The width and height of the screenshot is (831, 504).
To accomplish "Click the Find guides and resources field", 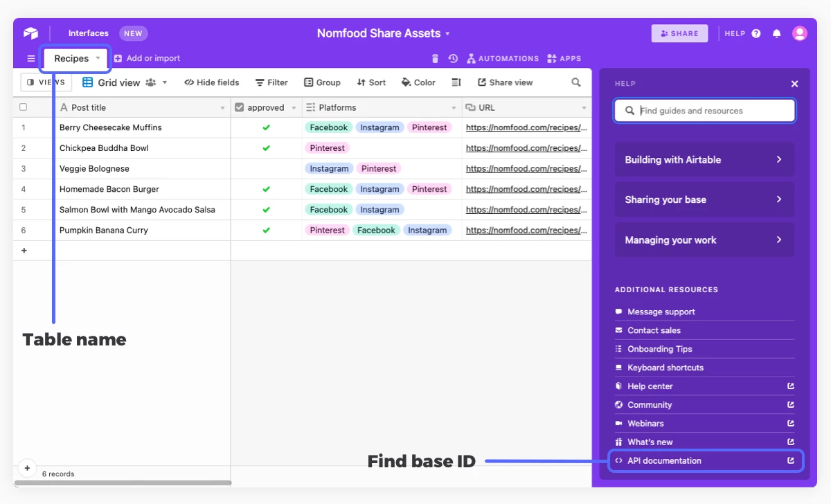I will click(x=704, y=111).
